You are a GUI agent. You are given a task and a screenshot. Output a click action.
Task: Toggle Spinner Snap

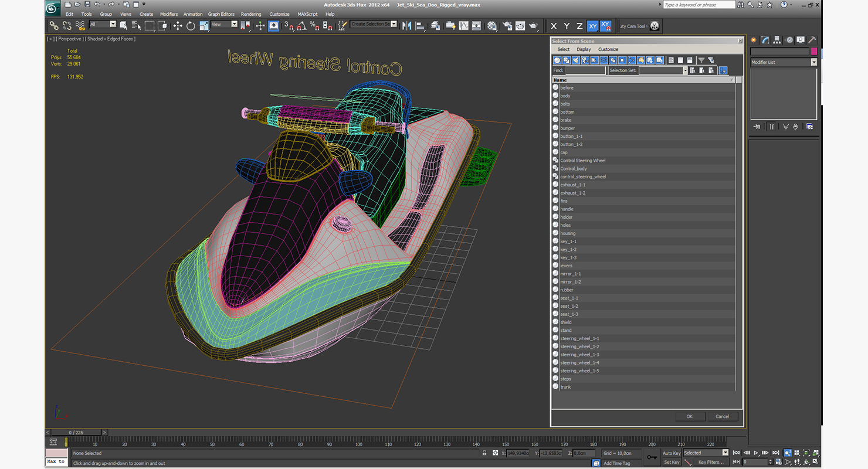327,26
